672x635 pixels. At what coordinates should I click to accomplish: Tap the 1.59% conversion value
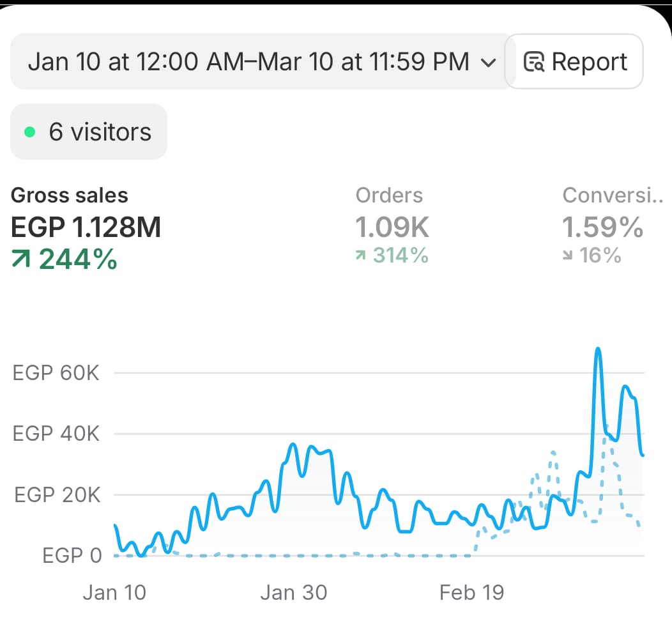(x=602, y=227)
